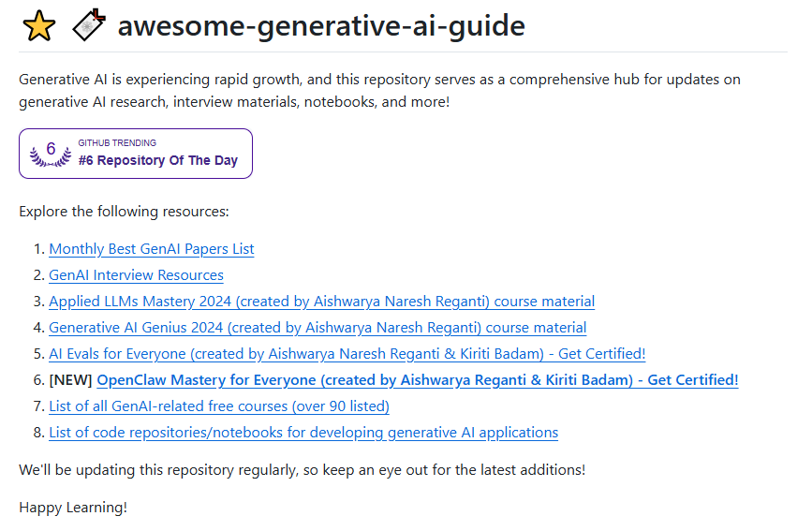Click the 'Happy Learning!' text
The height and width of the screenshot is (531, 812).
73,508
